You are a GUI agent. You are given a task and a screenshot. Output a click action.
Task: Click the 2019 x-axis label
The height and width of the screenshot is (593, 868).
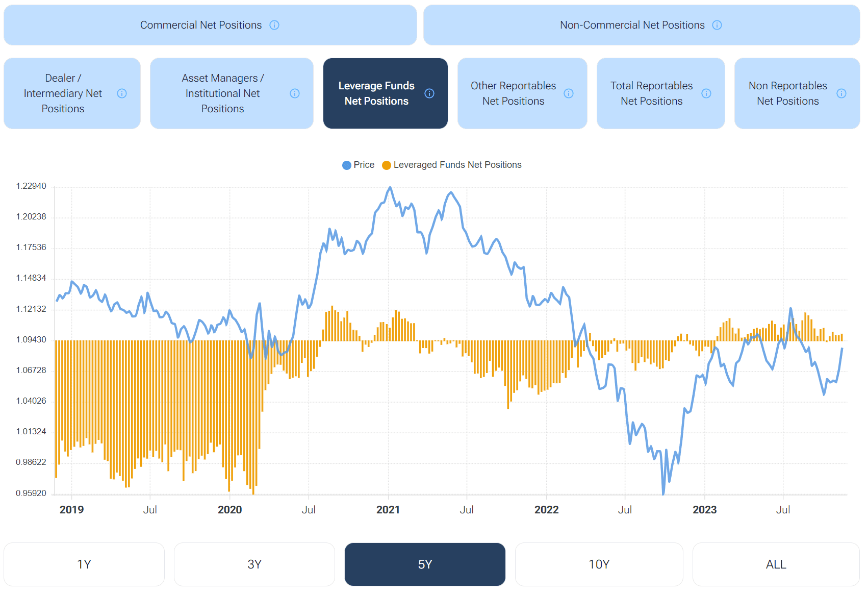(71, 510)
